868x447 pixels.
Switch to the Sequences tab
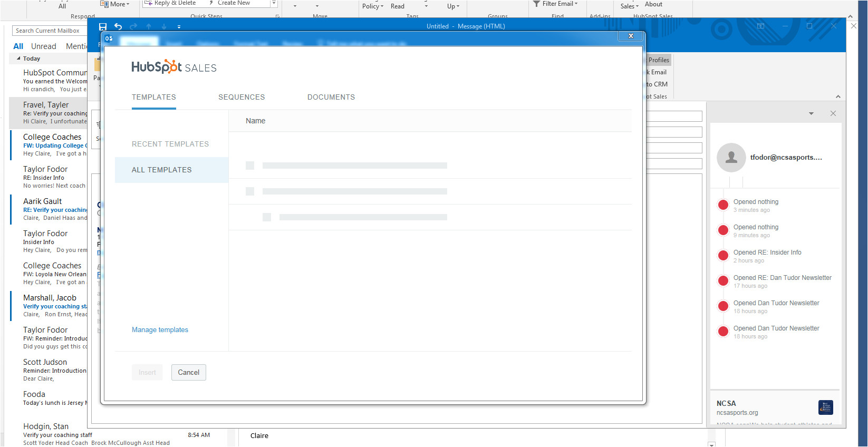point(242,97)
